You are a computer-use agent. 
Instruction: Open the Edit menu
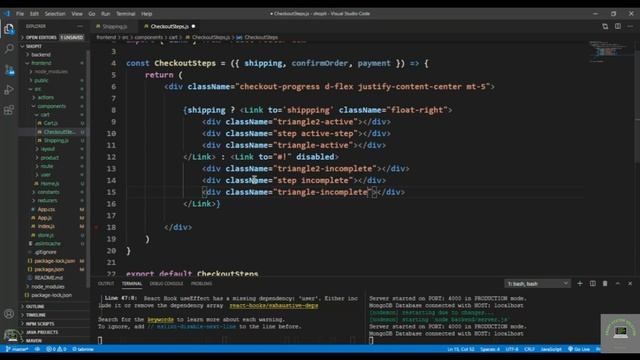34,13
